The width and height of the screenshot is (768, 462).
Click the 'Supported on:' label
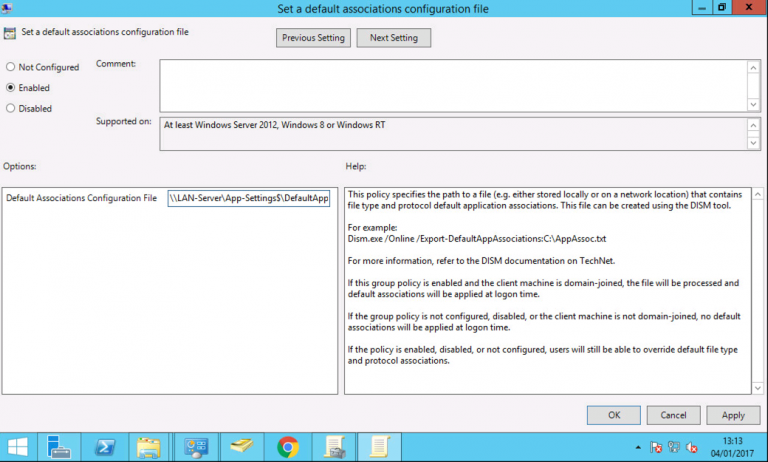pyautogui.click(x=124, y=121)
